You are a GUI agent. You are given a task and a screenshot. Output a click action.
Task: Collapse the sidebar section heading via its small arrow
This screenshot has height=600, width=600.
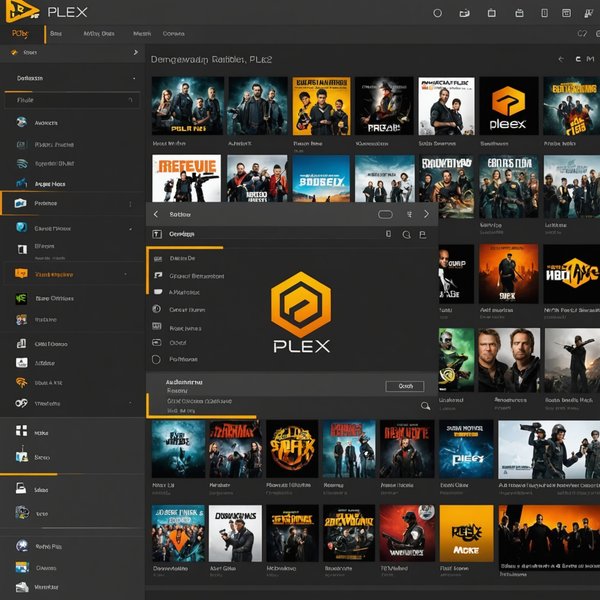134,78
